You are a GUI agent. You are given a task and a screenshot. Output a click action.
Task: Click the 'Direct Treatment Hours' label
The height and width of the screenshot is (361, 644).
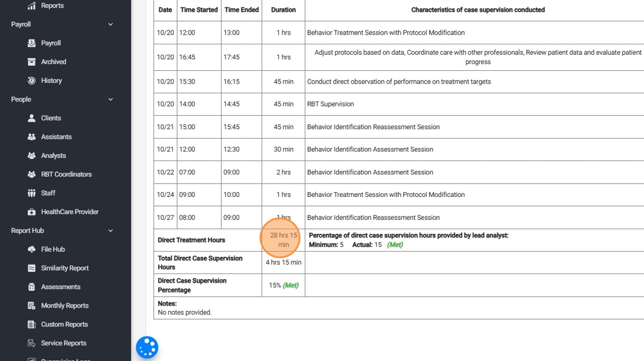point(191,240)
